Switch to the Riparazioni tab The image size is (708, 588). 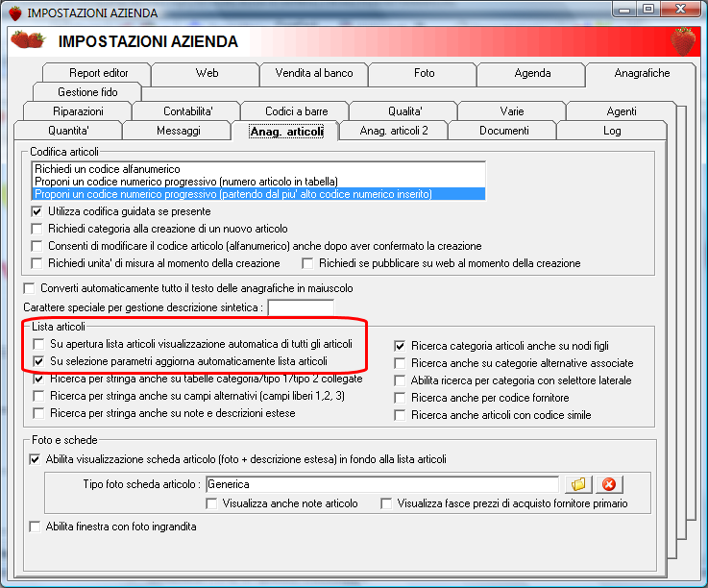(78, 111)
